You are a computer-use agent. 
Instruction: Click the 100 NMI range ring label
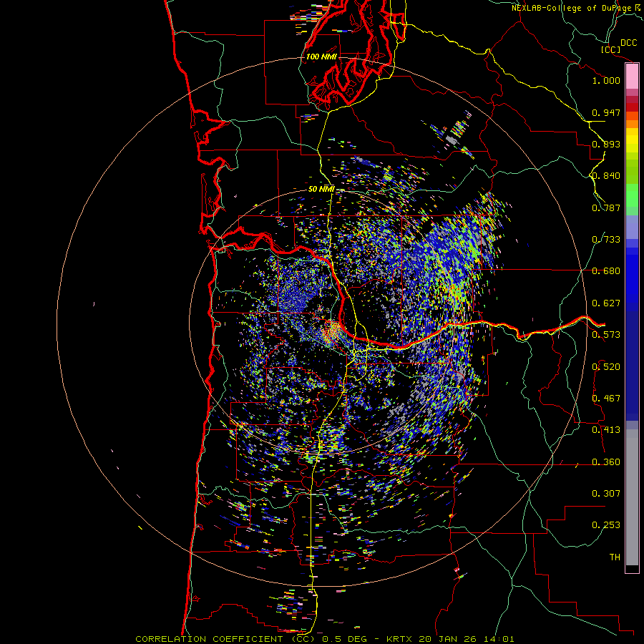click(x=321, y=57)
